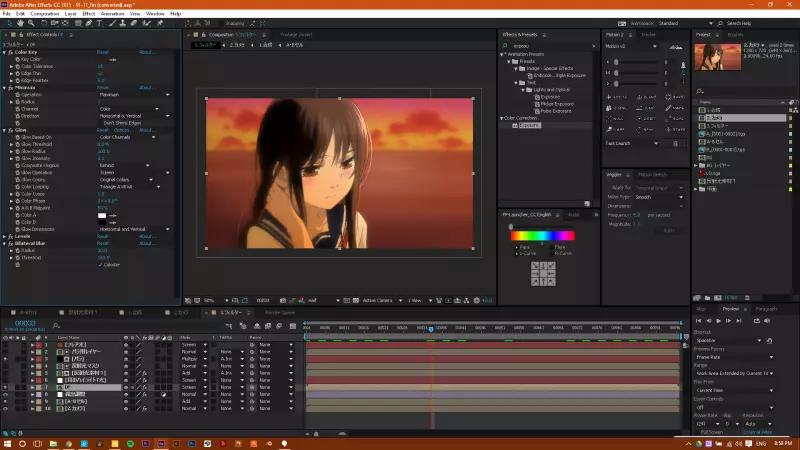Open the Composition menu
Viewport: 800px width, 450px height.
pos(45,14)
